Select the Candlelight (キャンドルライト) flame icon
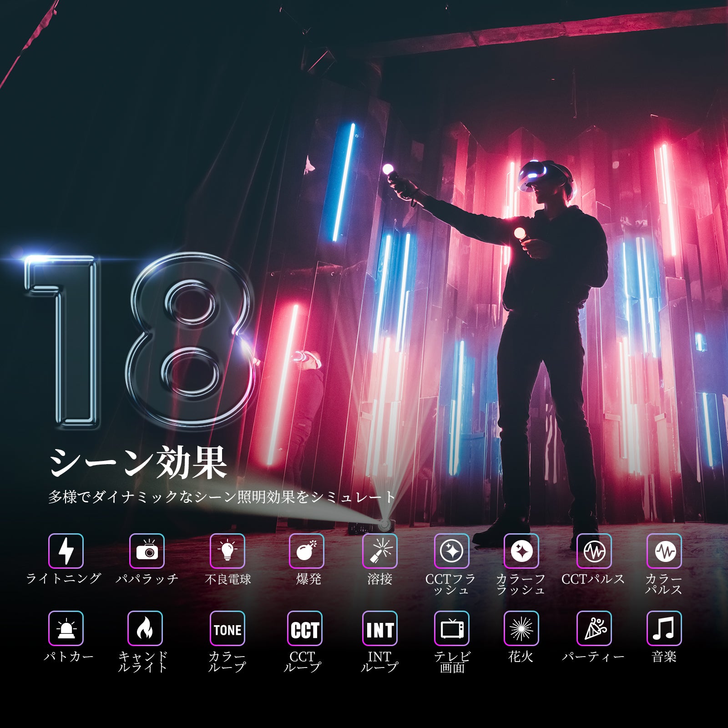Screen dimensions: 728x728 pos(145,628)
